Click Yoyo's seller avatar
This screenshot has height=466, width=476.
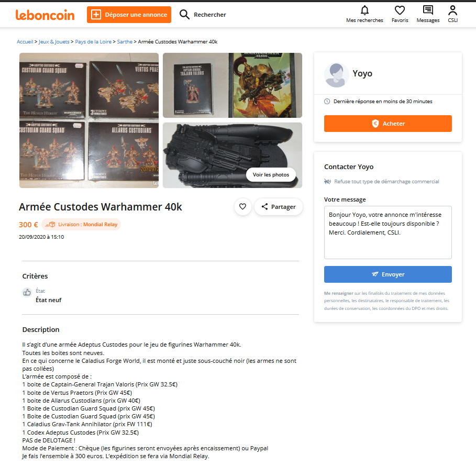(336, 75)
